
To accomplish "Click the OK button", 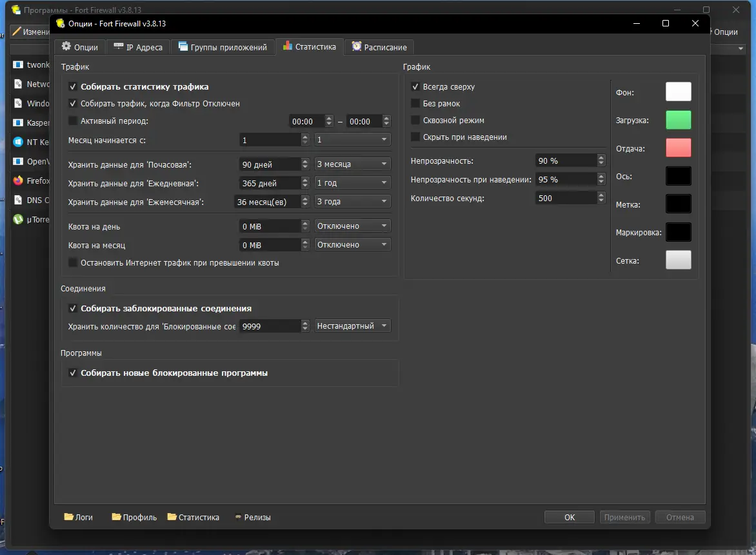I will [x=569, y=517].
